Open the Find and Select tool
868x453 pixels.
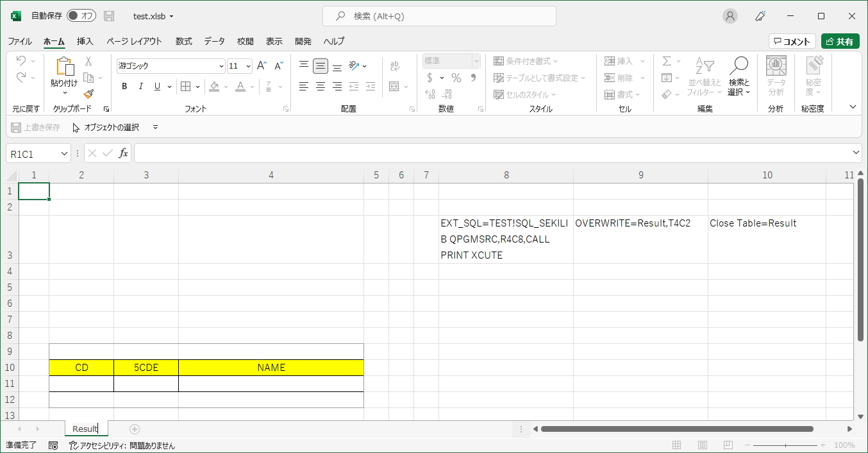pyautogui.click(x=739, y=77)
